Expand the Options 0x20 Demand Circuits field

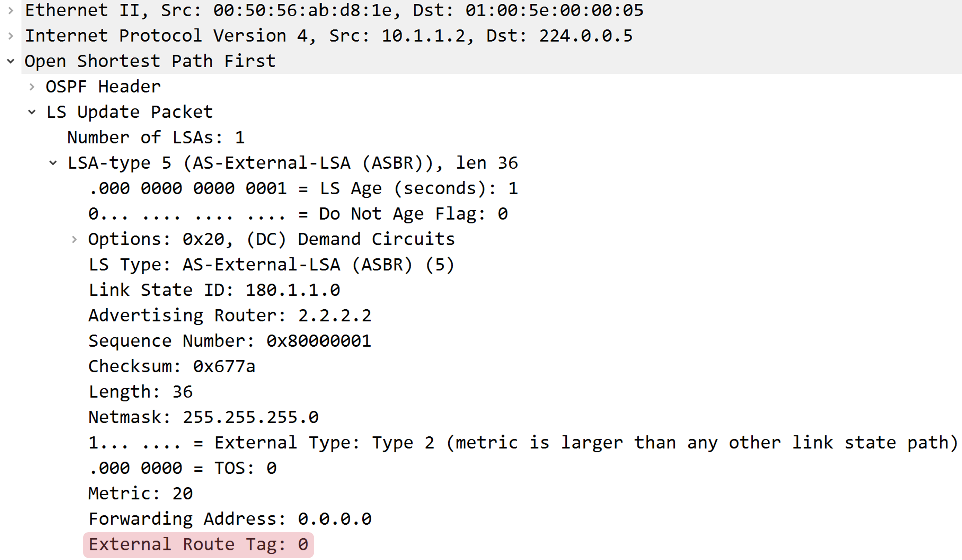(74, 239)
